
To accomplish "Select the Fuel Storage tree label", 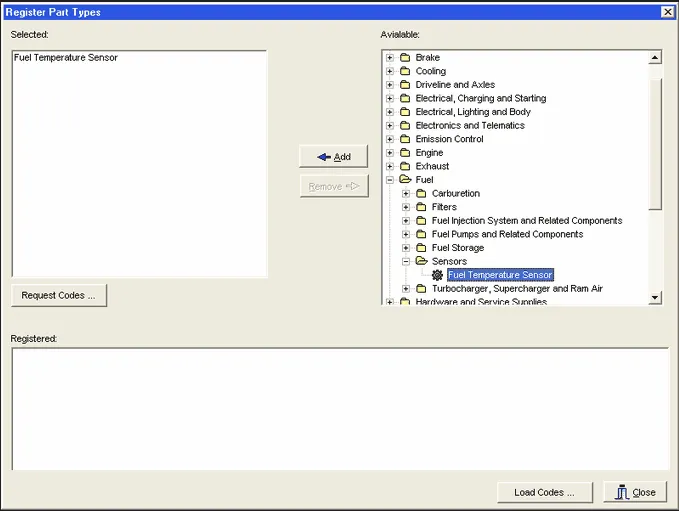I will tap(458, 248).
